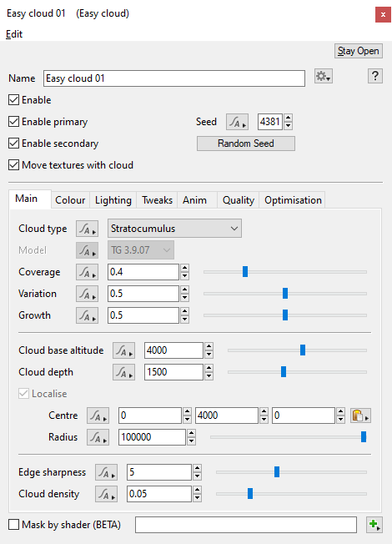Image resolution: width=392 pixels, height=544 pixels.
Task: Click the copy/paste coordinates icon for Centre
Action: click(x=360, y=416)
